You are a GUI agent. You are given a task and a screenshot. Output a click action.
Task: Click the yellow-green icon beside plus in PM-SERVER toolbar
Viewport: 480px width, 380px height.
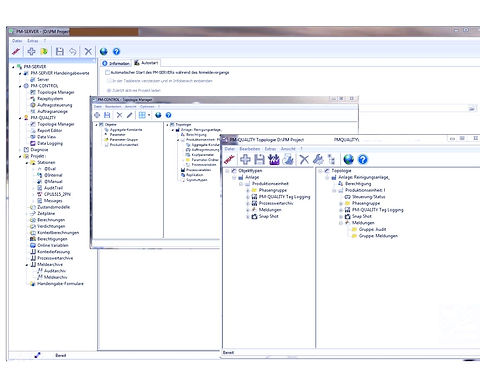(x=44, y=51)
